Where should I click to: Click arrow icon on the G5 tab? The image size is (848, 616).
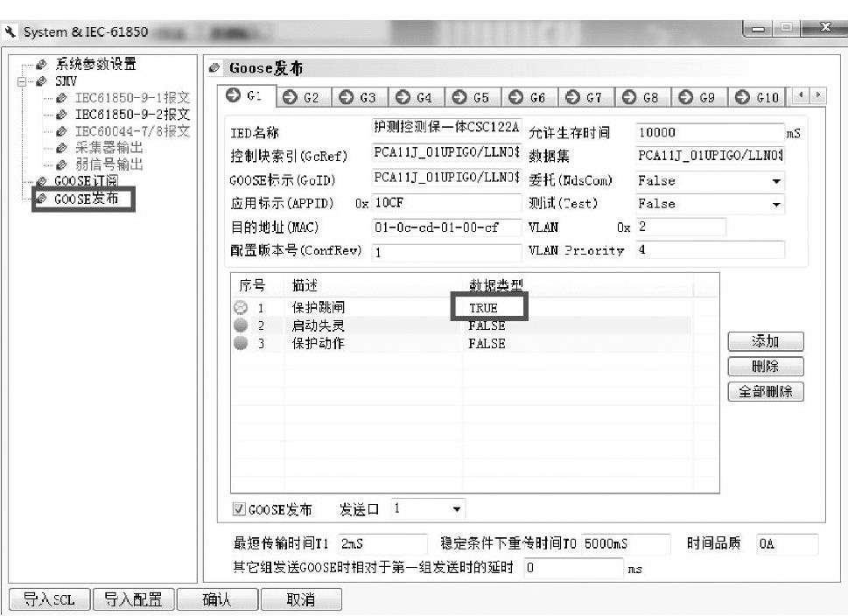(x=459, y=97)
